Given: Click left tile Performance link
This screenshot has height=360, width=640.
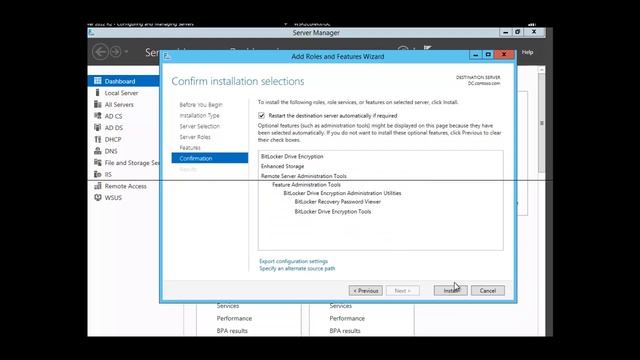Looking at the screenshot, I should [234, 318].
